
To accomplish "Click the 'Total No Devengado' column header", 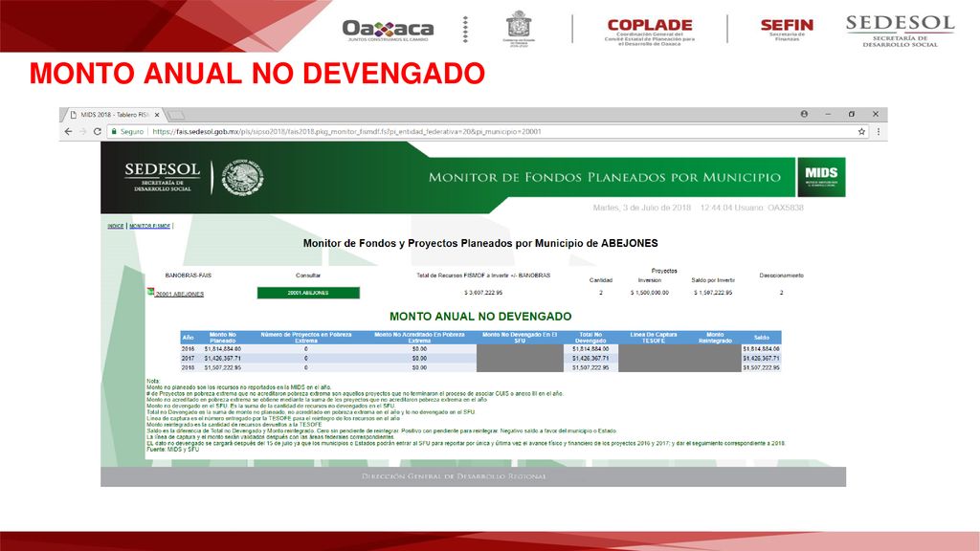I will [x=590, y=338].
